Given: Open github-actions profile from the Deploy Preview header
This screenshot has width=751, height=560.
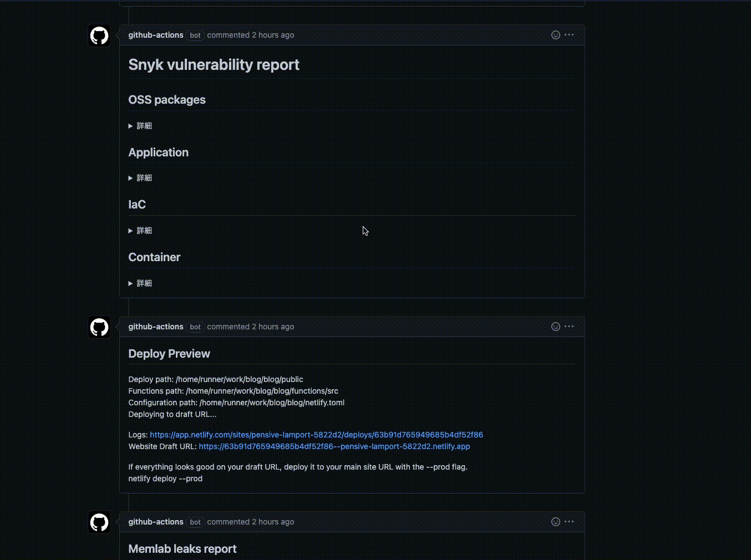Looking at the screenshot, I should tap(155, 327).
